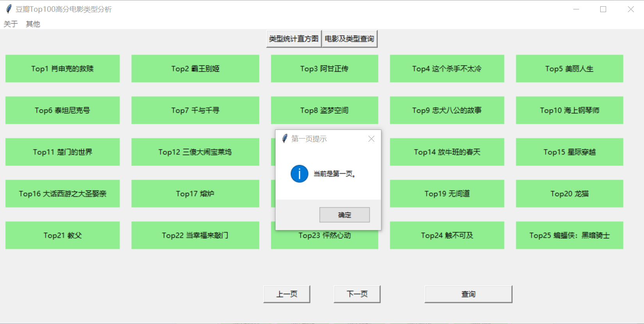Click the main window title text
This screenshot has width=644, height=324.
pyautogui.click(x=64, y=9)
